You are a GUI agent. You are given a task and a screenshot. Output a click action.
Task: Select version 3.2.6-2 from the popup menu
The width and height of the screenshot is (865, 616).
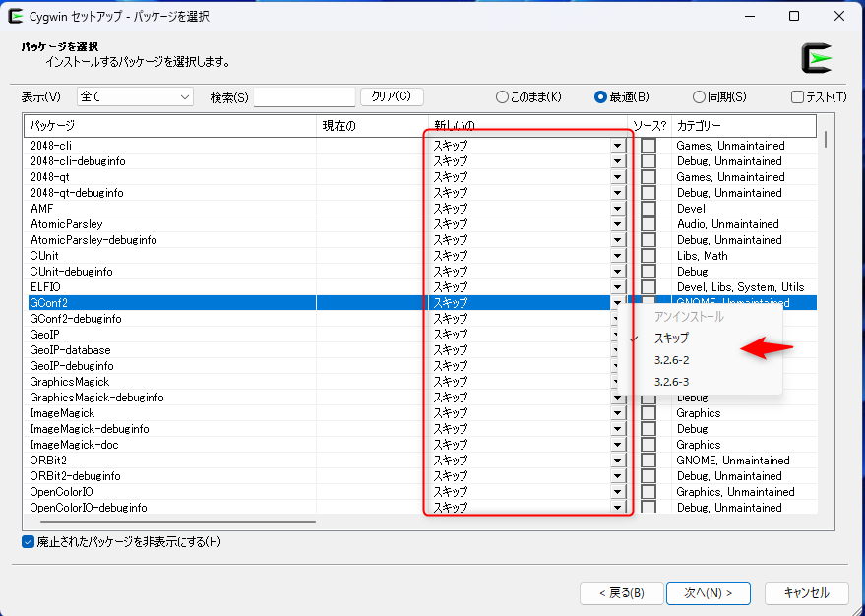point(672,360)
